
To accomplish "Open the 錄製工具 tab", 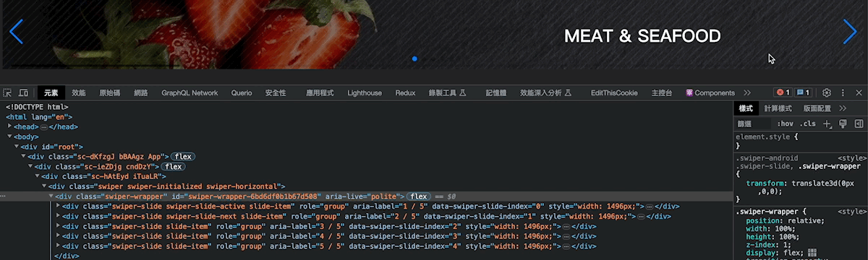I will tap(446, 93).
